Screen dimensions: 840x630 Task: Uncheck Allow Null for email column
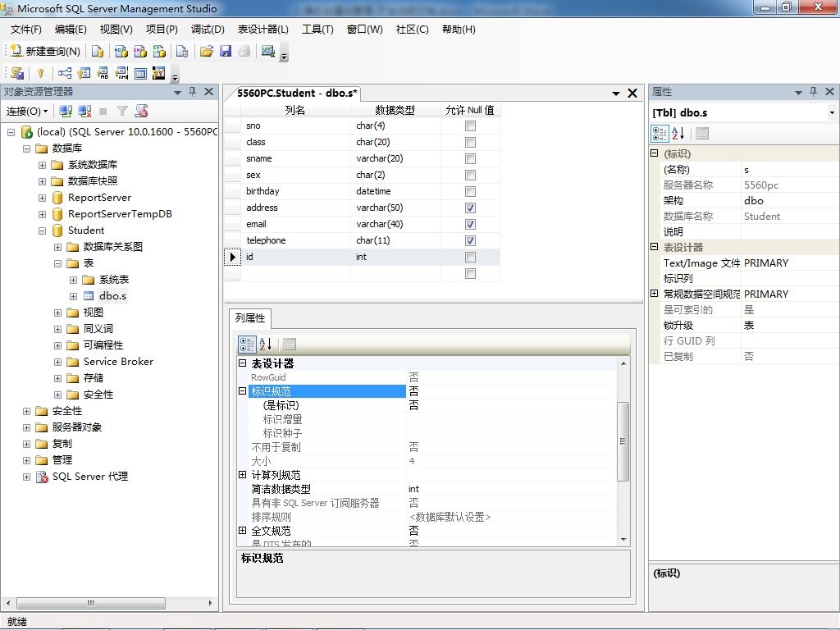click(470, 224)
